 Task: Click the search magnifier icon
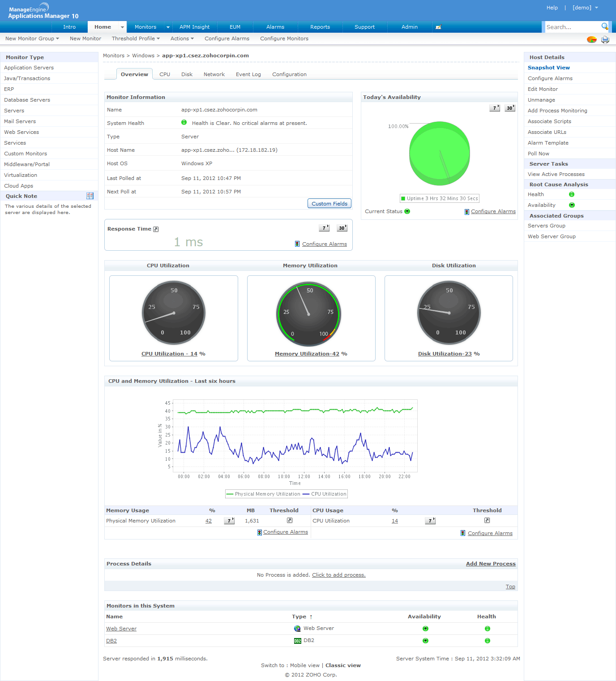(x=604, y=26)
